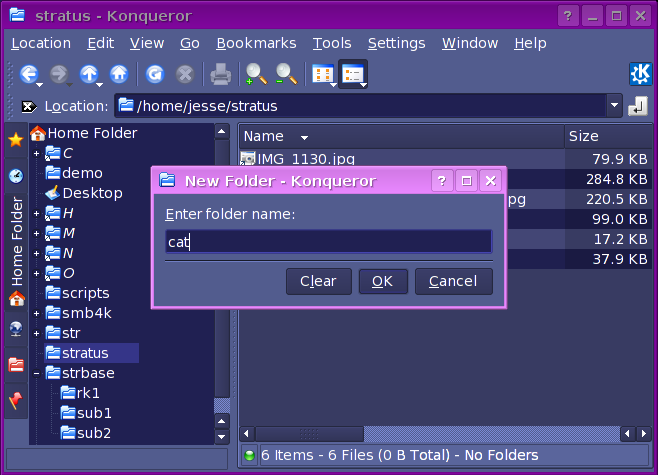Open the Network globe sidebar tab
Viewport: 658px width, 475px height.
pyautogui.click(x=16, y=329)
